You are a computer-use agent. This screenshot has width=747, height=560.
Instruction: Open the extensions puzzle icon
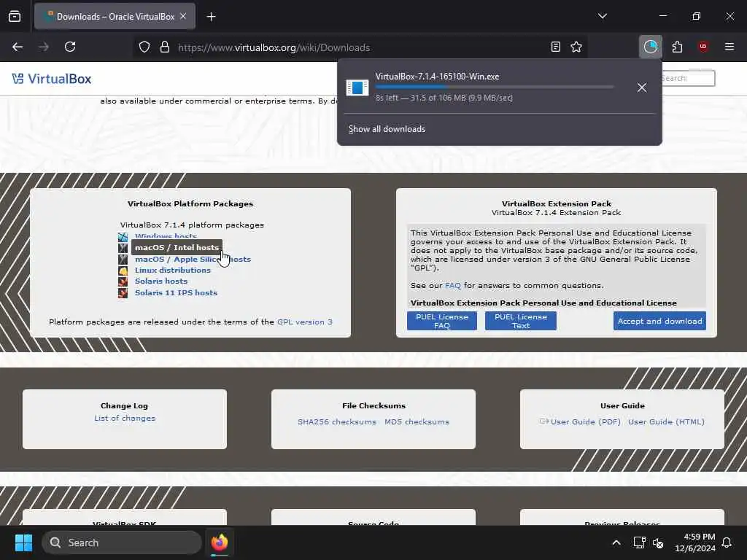(677, 47)
